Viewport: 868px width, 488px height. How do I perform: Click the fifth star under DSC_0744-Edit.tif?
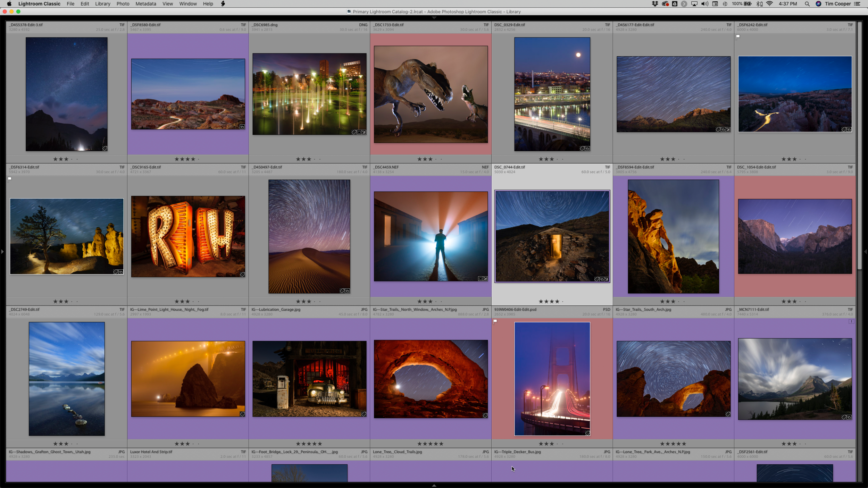tap(563, 302)
